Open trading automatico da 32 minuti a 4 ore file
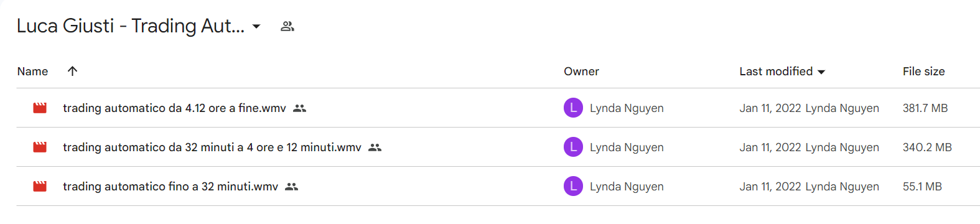The width and height of the screenshot is (980, 224). [212, 147]
